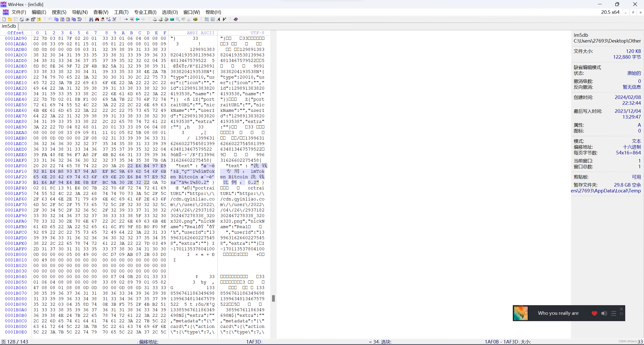The height and width of the screenshot is (345, 644).
Task: Click the vertical scrollbar thumb
Action: coord(273,298)
